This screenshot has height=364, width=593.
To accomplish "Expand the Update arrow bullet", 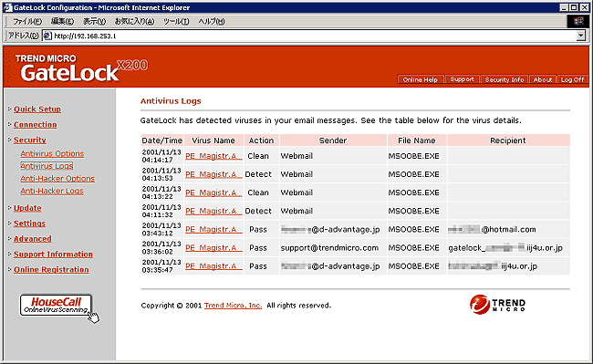I will click(9, 207).
